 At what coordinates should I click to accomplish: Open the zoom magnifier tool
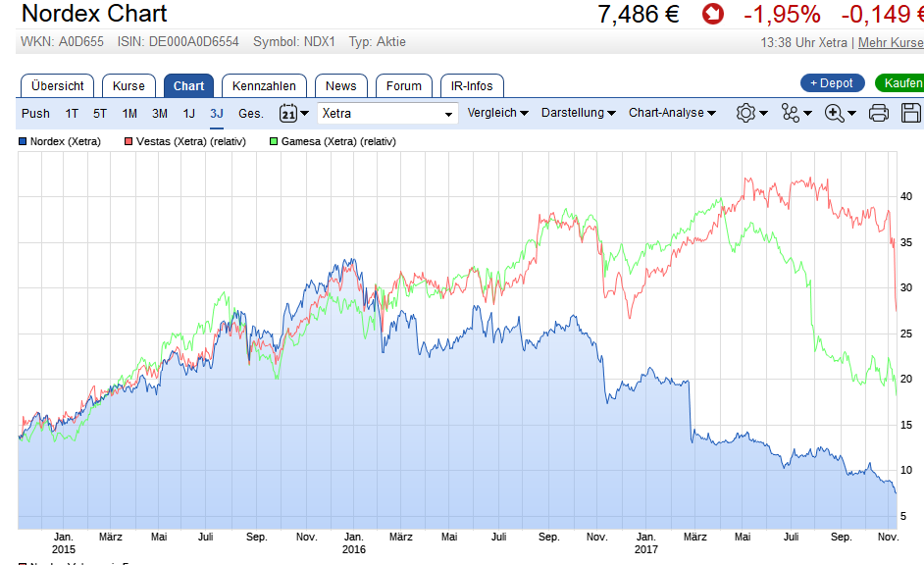[834, 113]
